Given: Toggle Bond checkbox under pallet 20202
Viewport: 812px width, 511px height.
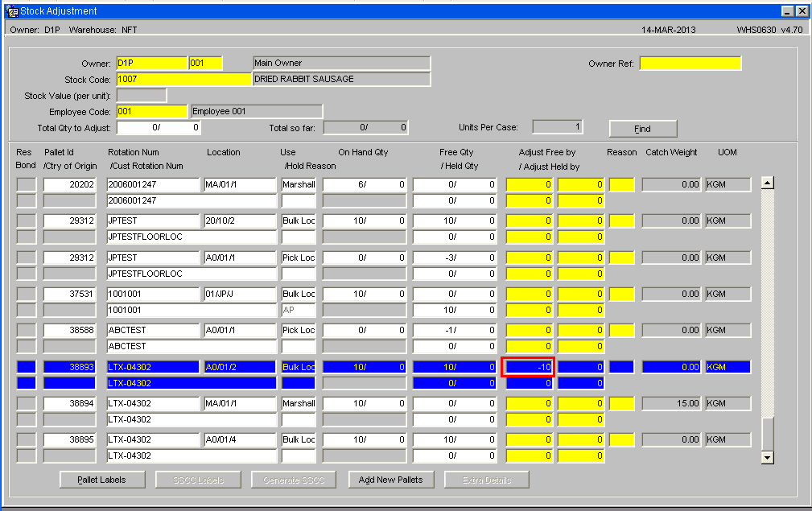Looking at the screenshot, I should [x=27, y=200].
